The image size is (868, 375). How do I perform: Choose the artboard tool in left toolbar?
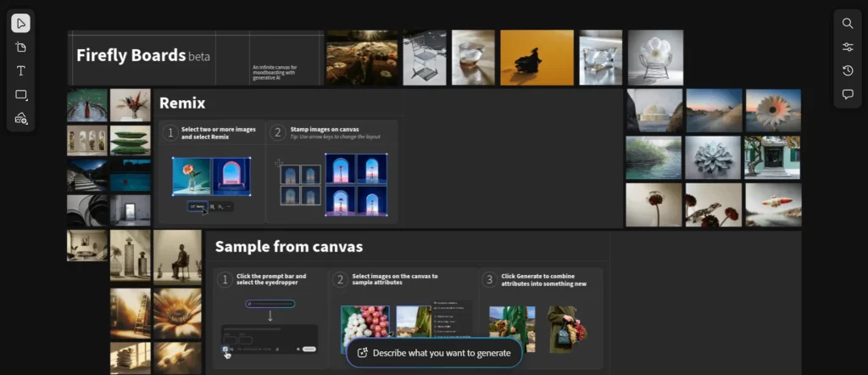[x=21, y=47]
